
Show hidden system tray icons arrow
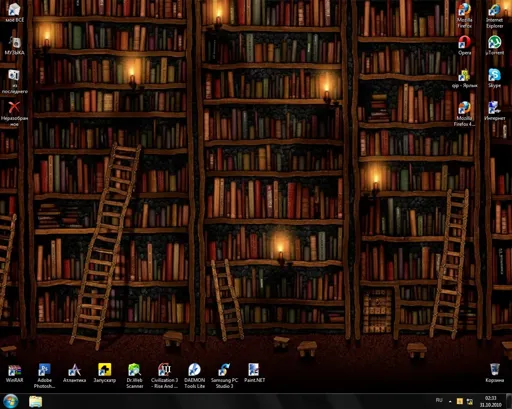(x=450, y=401)
